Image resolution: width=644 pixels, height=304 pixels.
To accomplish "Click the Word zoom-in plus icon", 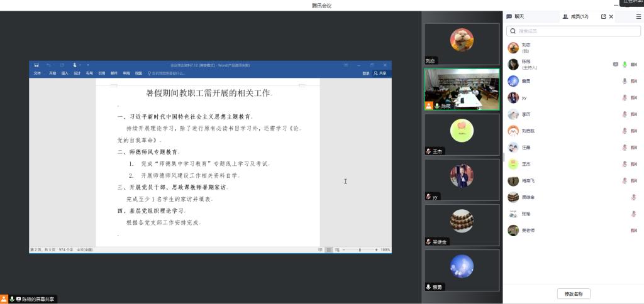I will pyautogui.click(x=376, y=249).
